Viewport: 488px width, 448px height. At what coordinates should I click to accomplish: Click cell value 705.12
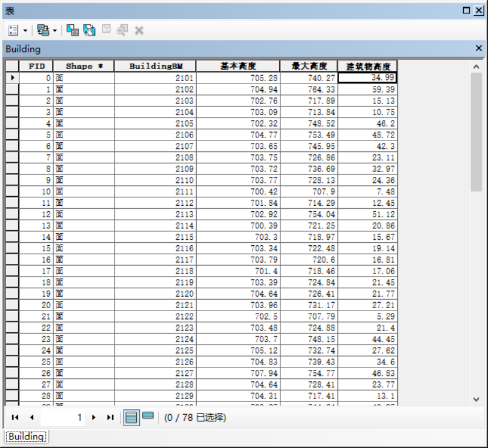click(238, 351)
